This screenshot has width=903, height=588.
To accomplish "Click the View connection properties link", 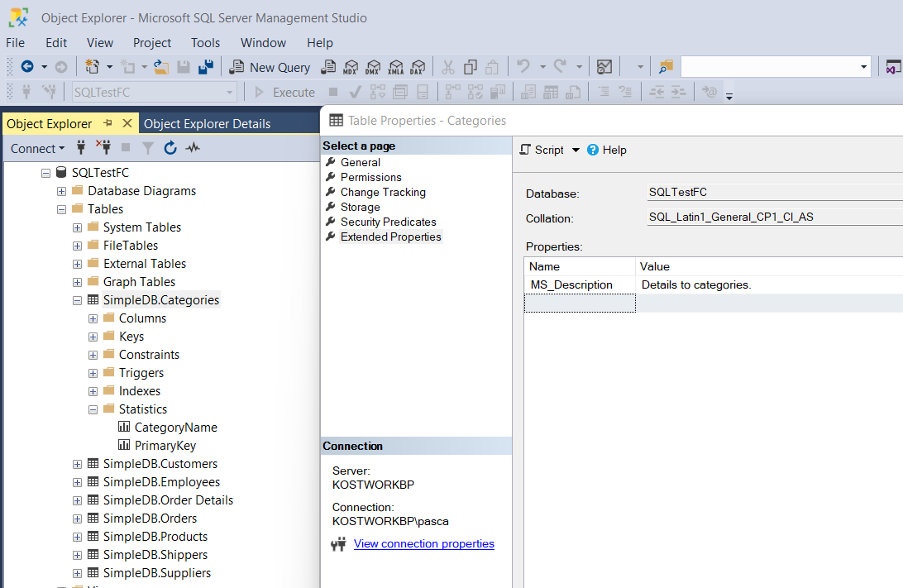I will pos(423,543).
